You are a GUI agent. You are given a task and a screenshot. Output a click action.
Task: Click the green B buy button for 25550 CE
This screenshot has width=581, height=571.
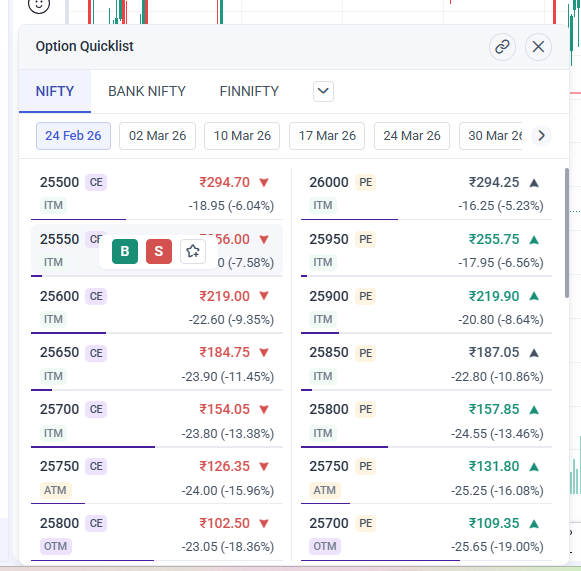[x=125, y=251]
